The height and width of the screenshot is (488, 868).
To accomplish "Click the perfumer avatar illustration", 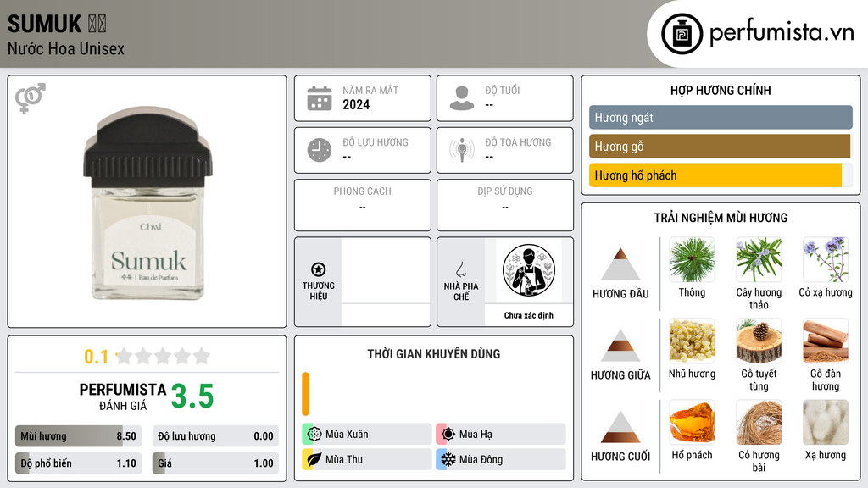I will tap(529, 270).
